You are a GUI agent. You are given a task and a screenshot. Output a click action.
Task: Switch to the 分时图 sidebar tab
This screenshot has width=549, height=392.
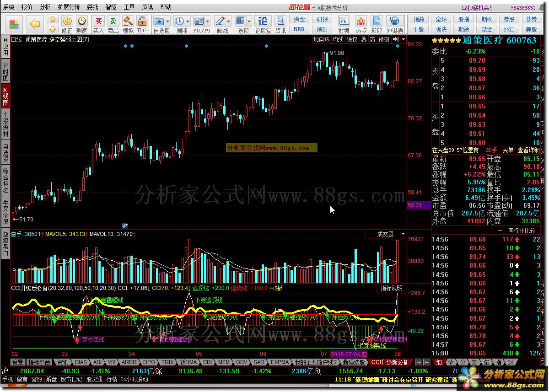click(5, 72)
